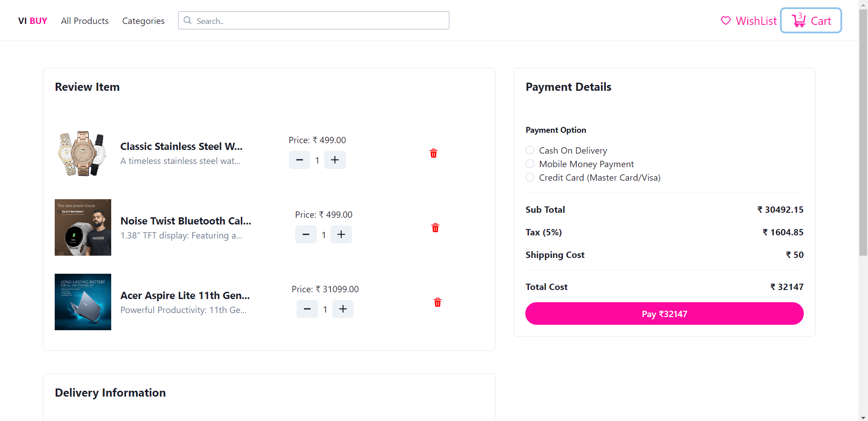Focus the Search input field

click(314, 20)
